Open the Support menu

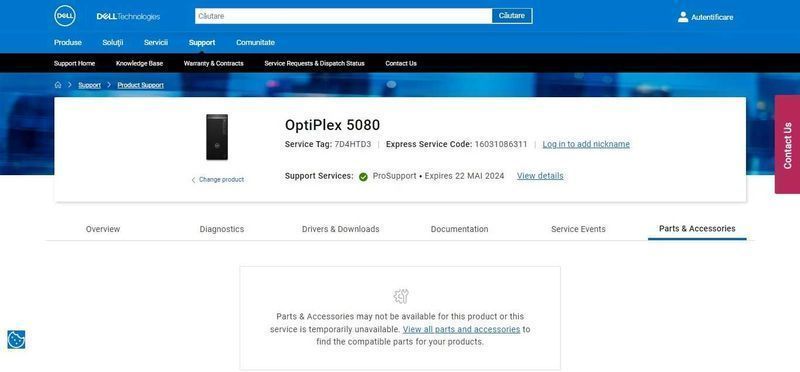tap(202, 43)
